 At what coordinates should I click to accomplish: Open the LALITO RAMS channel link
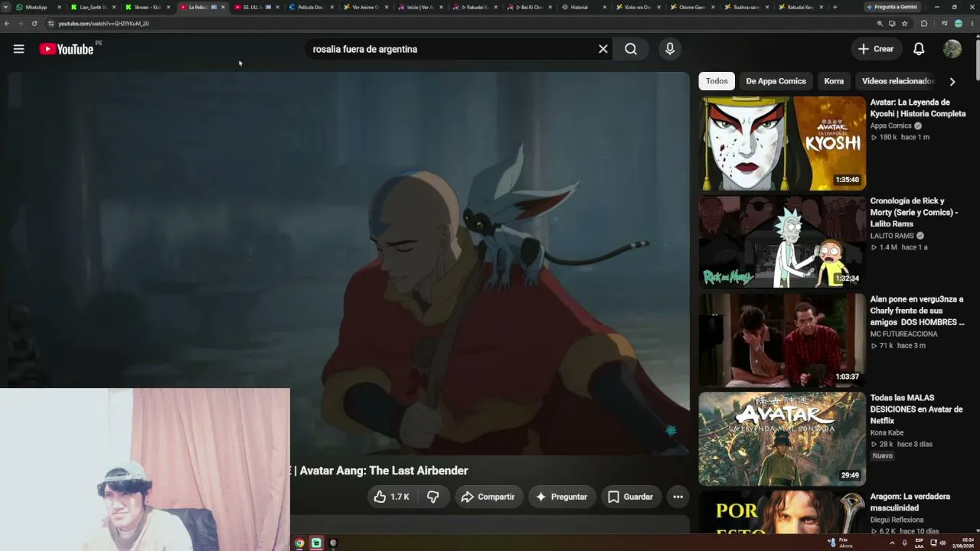892,236
